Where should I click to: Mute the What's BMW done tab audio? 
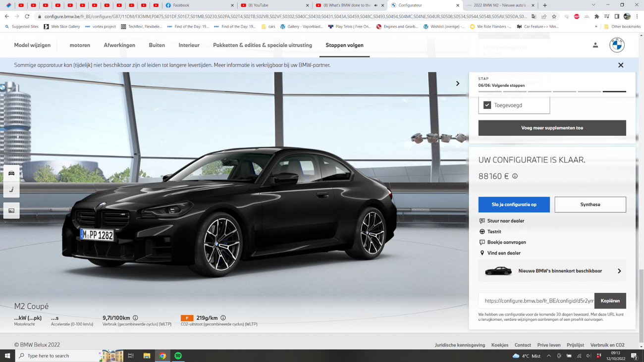(376, 5)
